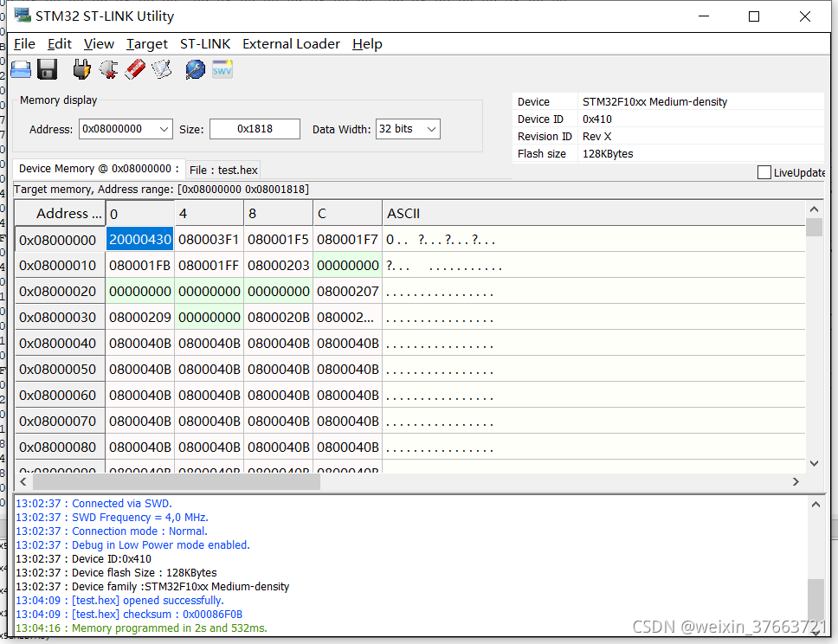This screenshot has height=644, width=838.
Task: Select cell 08000203
Action: point(279,265)
